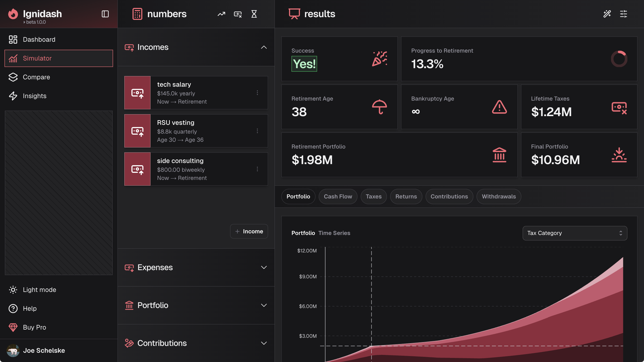Open Buy Pro in the sidebar

(x=34, y=327)
